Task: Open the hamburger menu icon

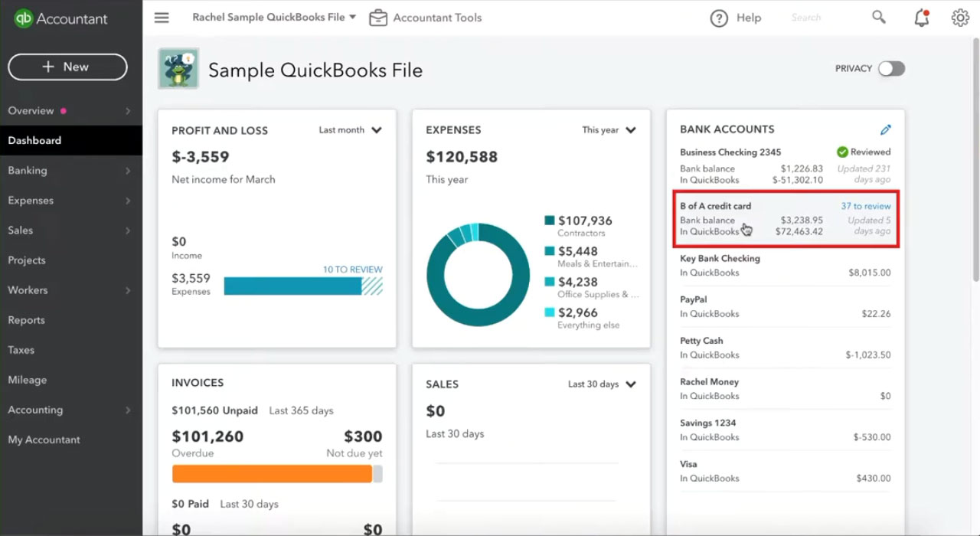Action: tap(162, 18)
